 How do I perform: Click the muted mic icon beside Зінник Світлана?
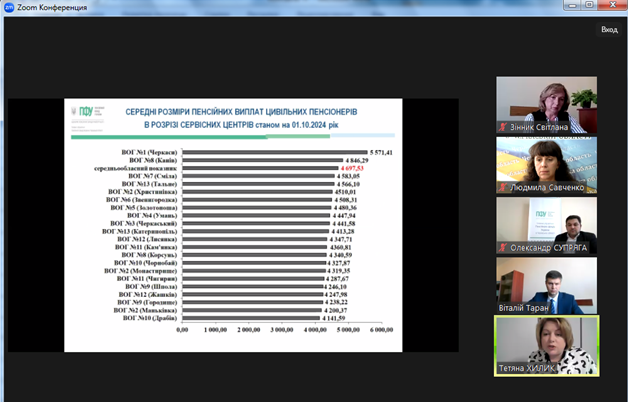pos(503,127)
